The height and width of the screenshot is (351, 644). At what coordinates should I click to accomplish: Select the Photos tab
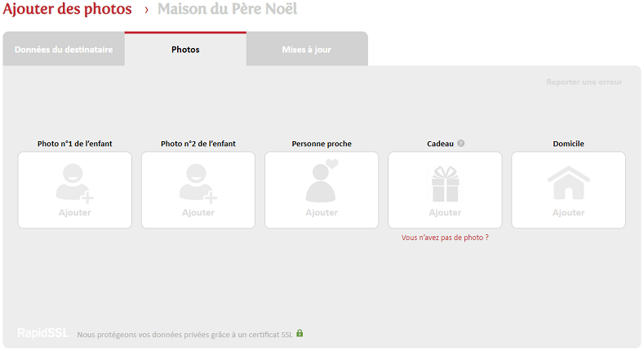[x=185, y=49]
